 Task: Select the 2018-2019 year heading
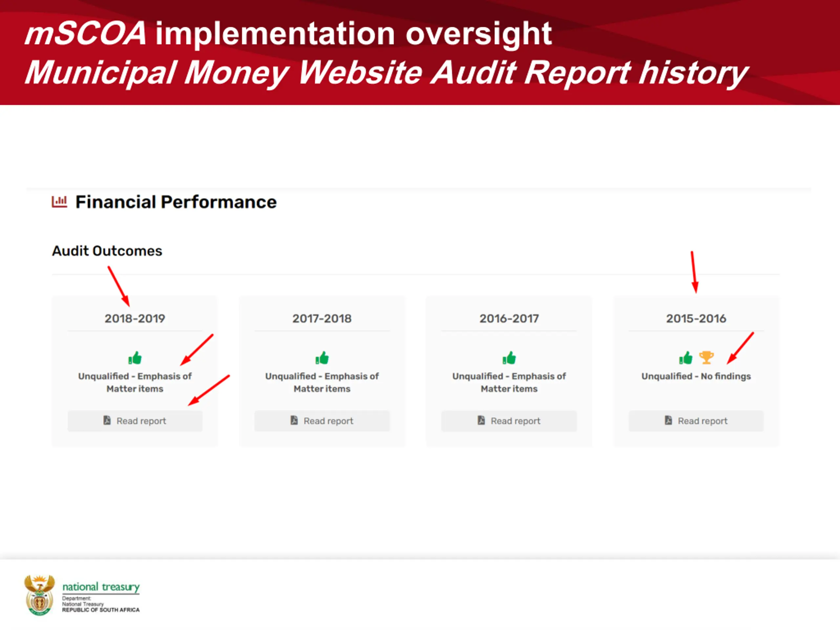click(x=135, y=318)
